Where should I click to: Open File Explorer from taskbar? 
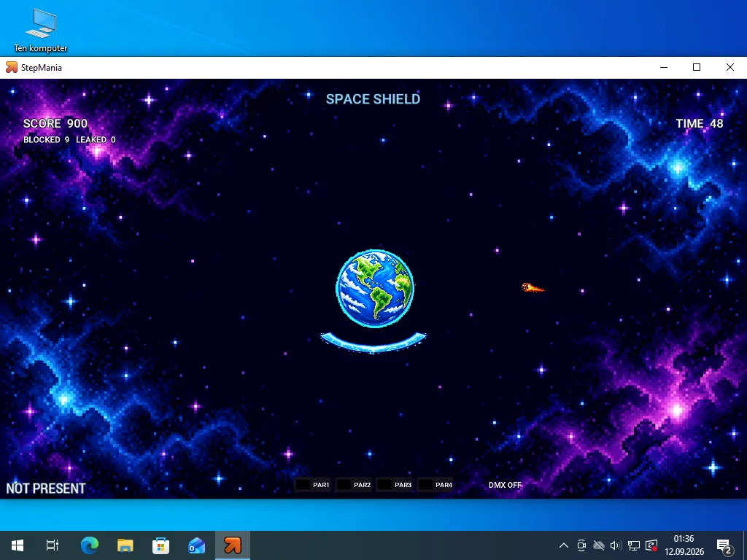pos(125,545)
